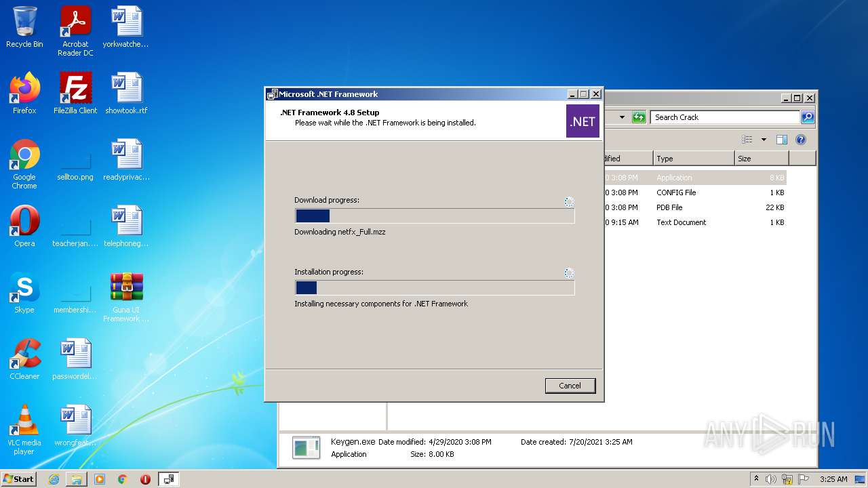This screenshot has height=488, width=868.
Task: Sort files by the Size column
Action: [761, 159]
